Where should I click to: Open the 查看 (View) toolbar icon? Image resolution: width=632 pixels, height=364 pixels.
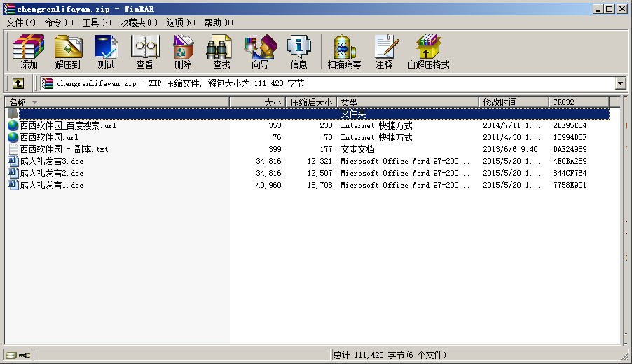144,52
